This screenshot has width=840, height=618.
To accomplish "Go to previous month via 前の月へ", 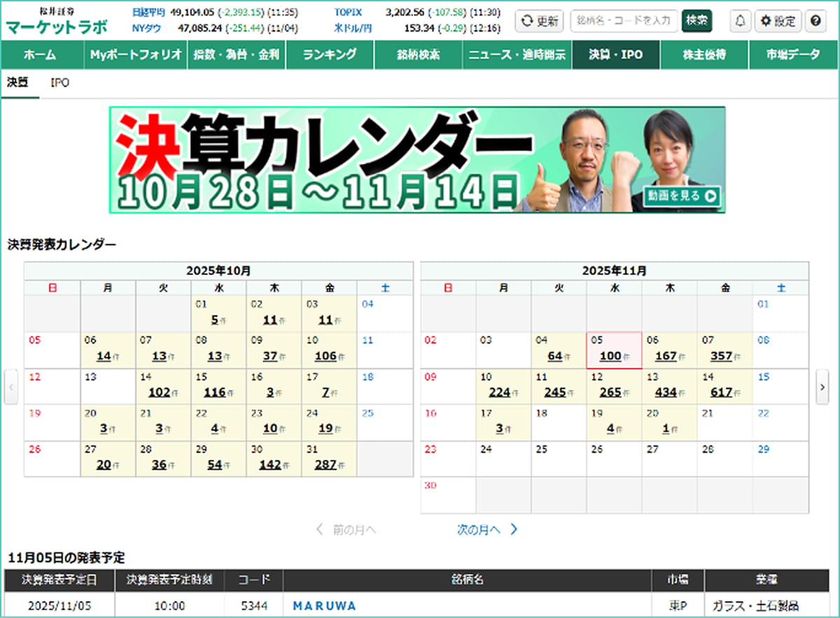I will (x=346, y=530).
